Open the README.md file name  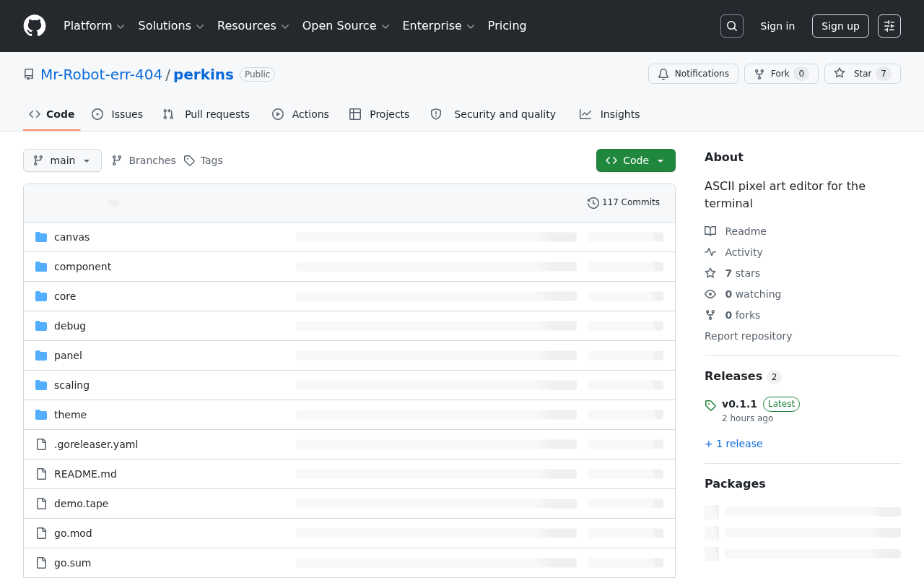[85, 474]
